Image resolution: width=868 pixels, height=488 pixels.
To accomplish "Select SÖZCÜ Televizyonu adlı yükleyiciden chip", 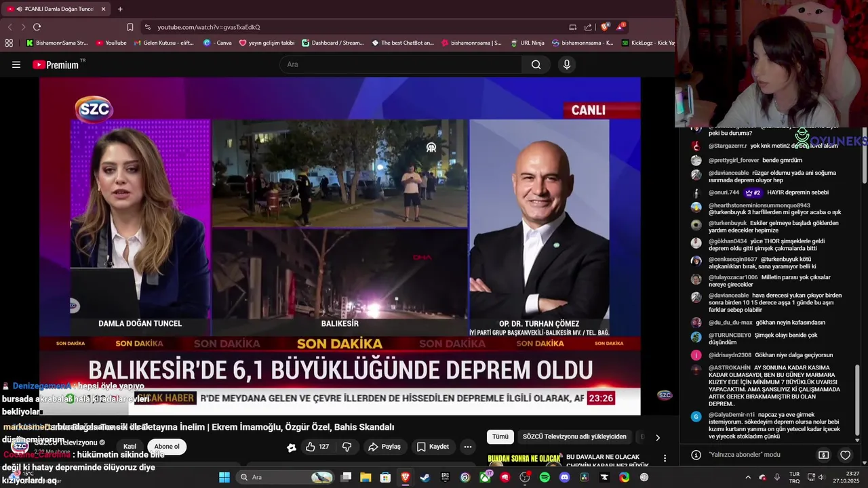I will tap(574, 436).
